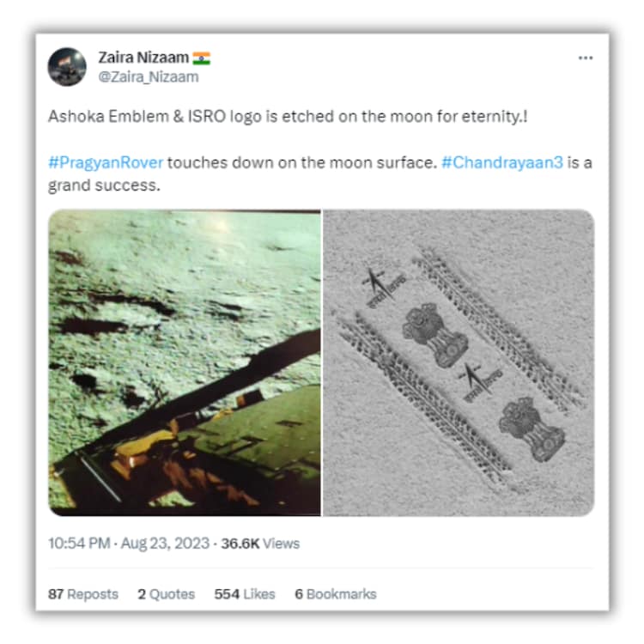644x644 pixels.
Task: Click the 'grand success.' tweet text line
Action: click(104, 185)
